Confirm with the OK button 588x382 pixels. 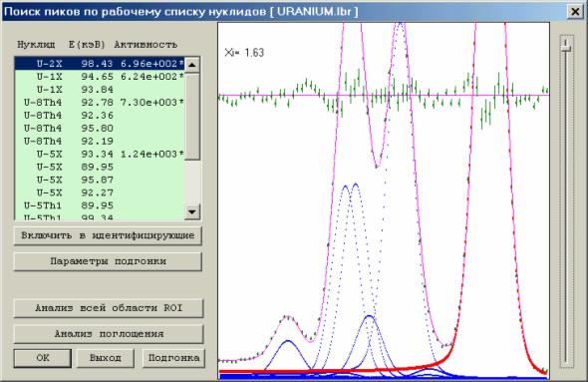[43, 358]
